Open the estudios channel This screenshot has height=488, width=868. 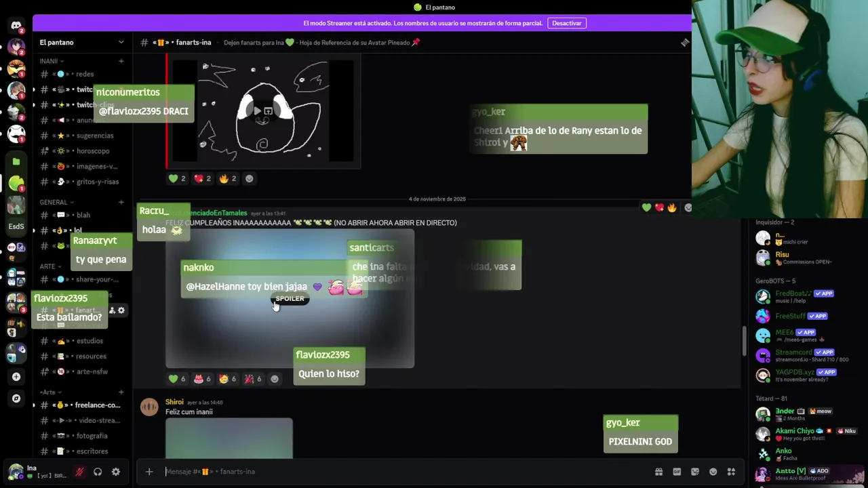[x=81, y=341]
